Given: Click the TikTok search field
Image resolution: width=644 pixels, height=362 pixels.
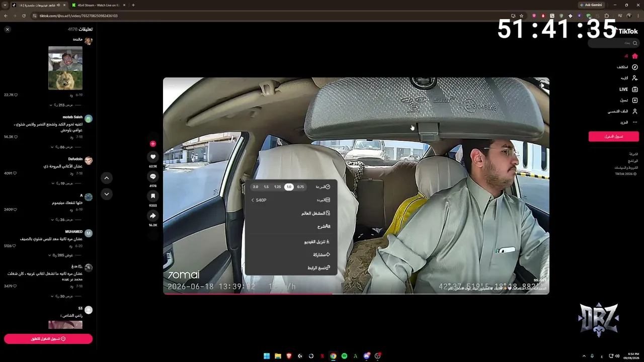Looking at the screenshot, I should (x=614, y=43).
